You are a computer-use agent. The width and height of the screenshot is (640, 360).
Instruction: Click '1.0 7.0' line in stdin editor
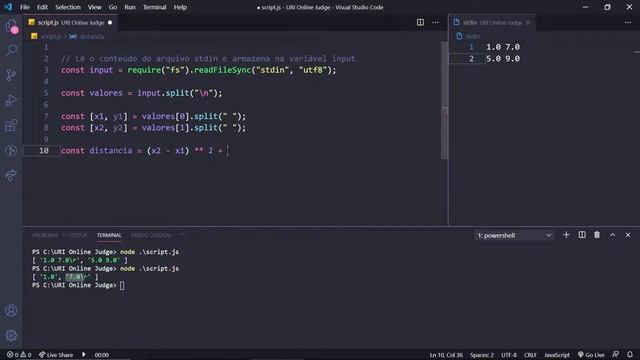(503, 47)
